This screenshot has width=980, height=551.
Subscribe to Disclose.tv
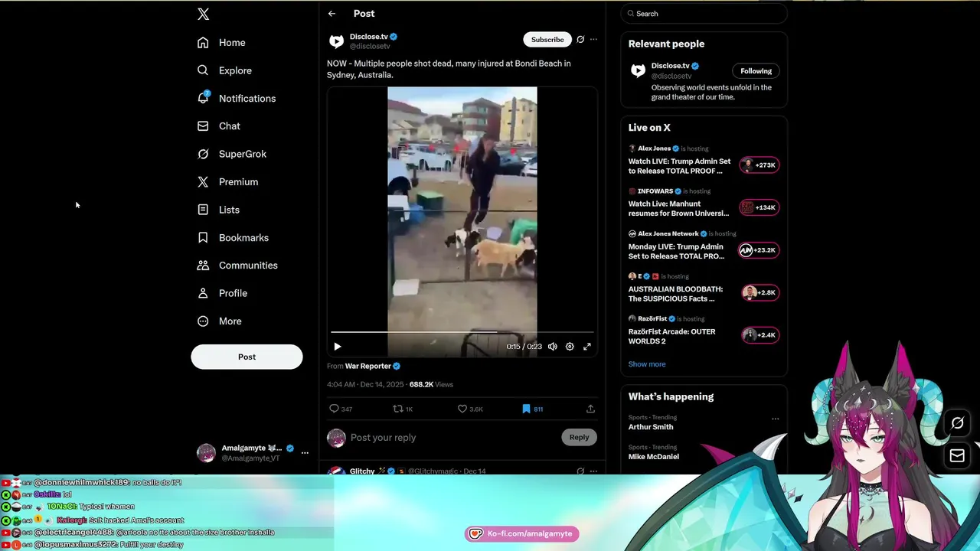click(547, 40)
